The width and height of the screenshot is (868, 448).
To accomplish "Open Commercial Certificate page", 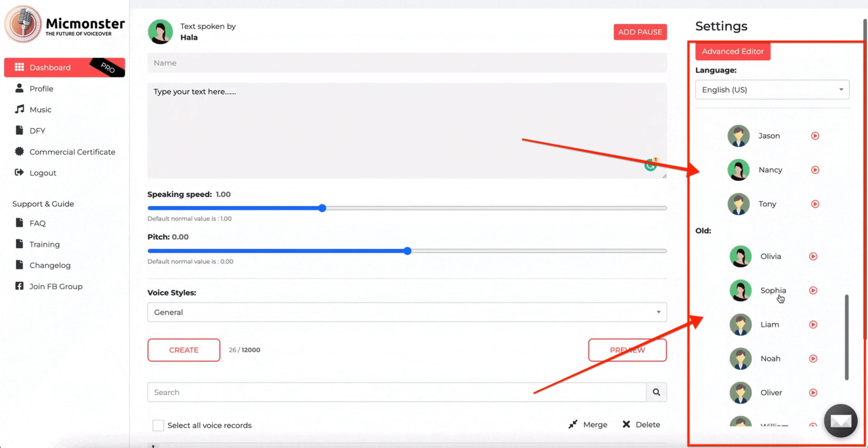I will click(x=72, y=152).
